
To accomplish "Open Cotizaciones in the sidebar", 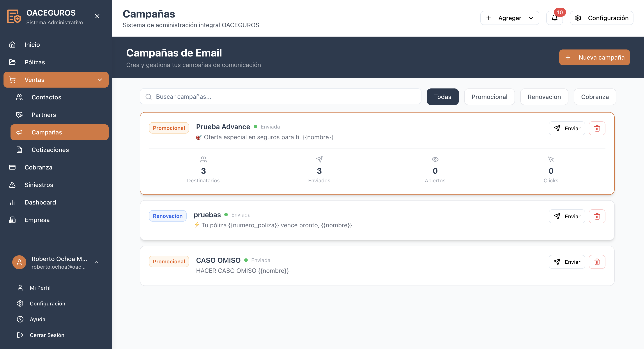I will tap(50, 150).
